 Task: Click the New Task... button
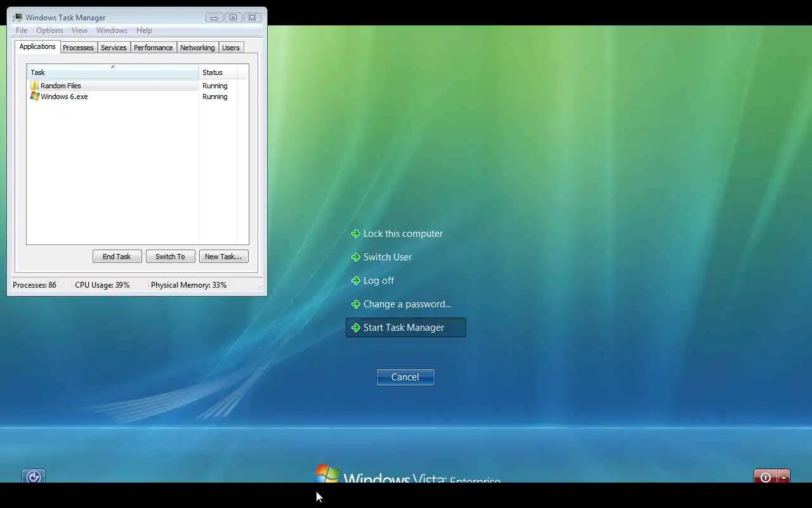point(223,257)
